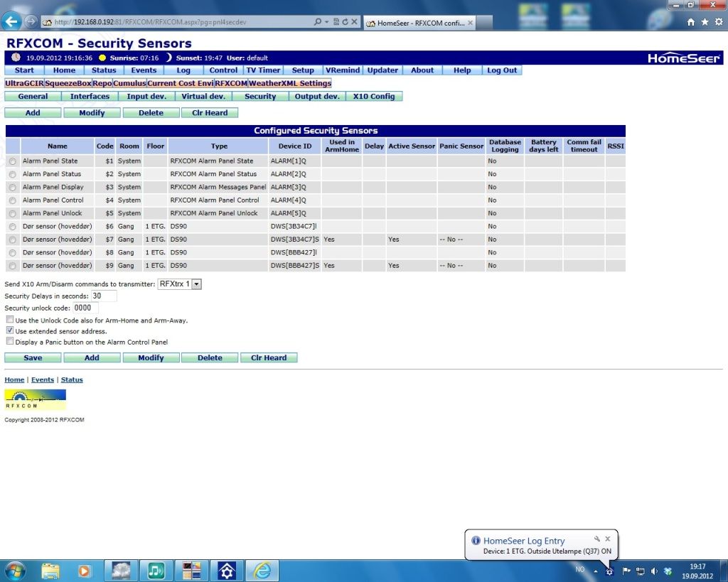
Task: Open network icon in system tray
Action: (641, 571)
